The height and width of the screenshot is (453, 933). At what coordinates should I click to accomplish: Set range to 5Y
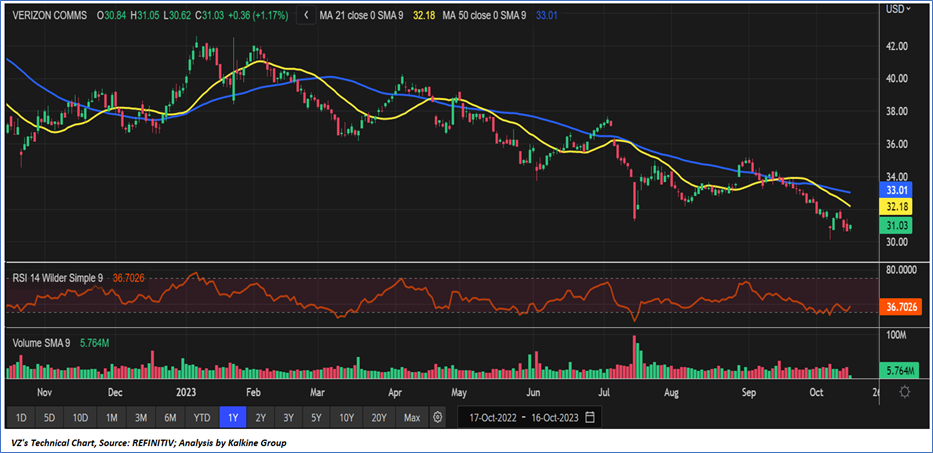click(x=317, y=417)
